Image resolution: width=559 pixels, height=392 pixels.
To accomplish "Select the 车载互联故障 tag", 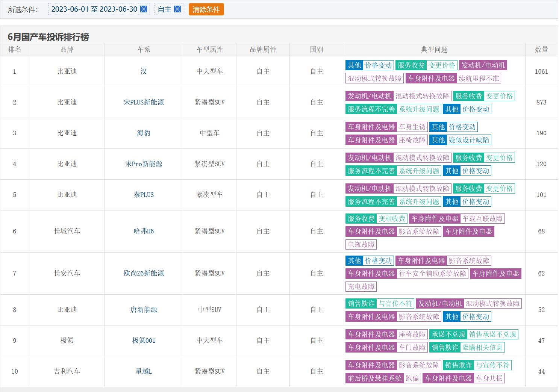I will pyautogui.click(x=482, y=219).
